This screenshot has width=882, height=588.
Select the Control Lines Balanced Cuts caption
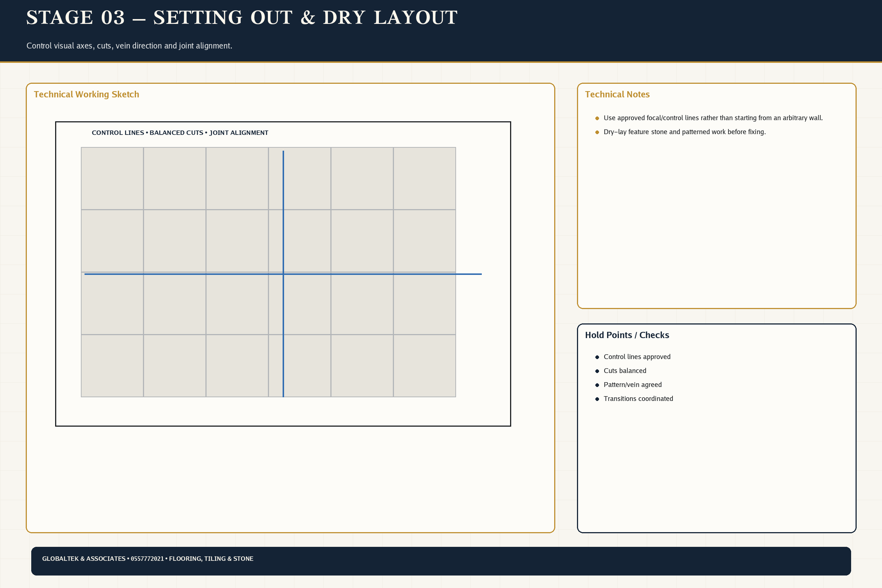[x=180, y=133]
